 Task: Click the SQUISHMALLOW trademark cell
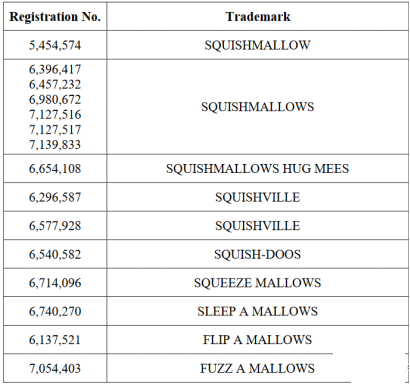point(258,45)
